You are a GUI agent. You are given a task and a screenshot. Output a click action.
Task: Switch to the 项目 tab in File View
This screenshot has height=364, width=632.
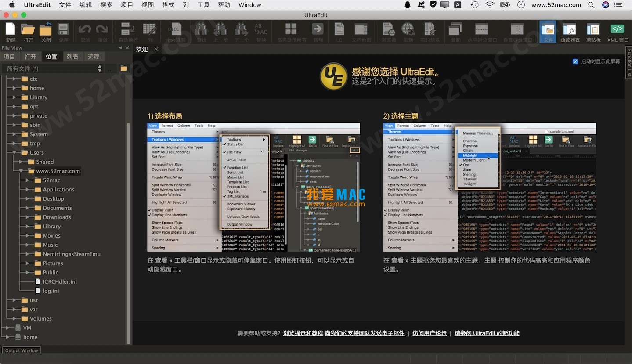click(9, 57)
